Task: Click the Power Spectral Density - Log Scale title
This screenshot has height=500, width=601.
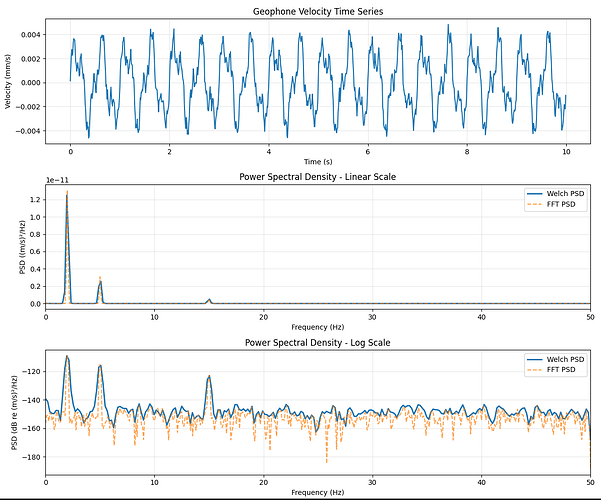Action: pos(317,343)
